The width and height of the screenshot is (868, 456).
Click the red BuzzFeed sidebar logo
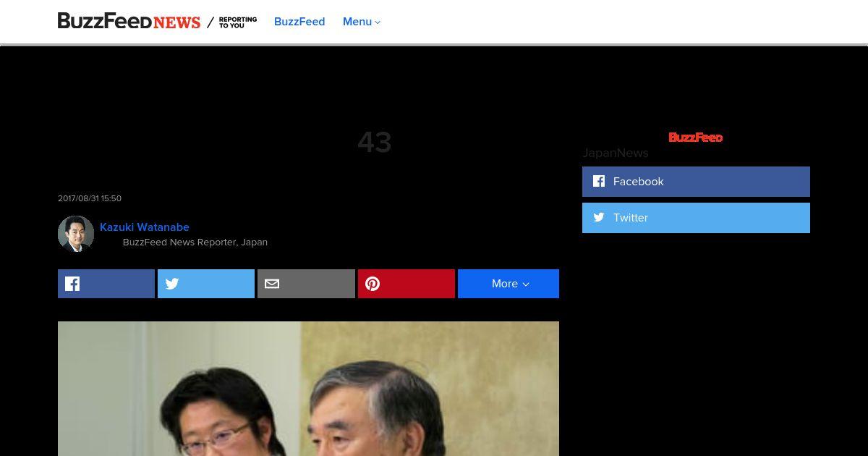[x=696, y=138]
